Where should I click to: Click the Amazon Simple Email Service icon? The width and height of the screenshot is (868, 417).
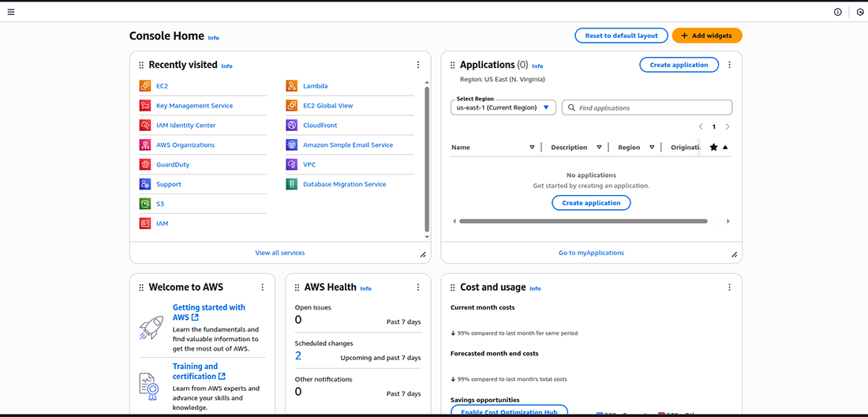(292, 145)
